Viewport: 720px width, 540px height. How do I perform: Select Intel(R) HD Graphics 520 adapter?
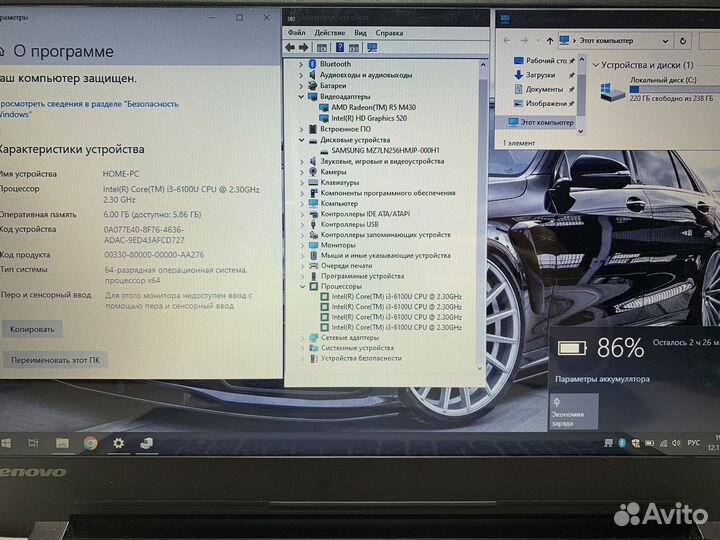(x=369, y=118)
